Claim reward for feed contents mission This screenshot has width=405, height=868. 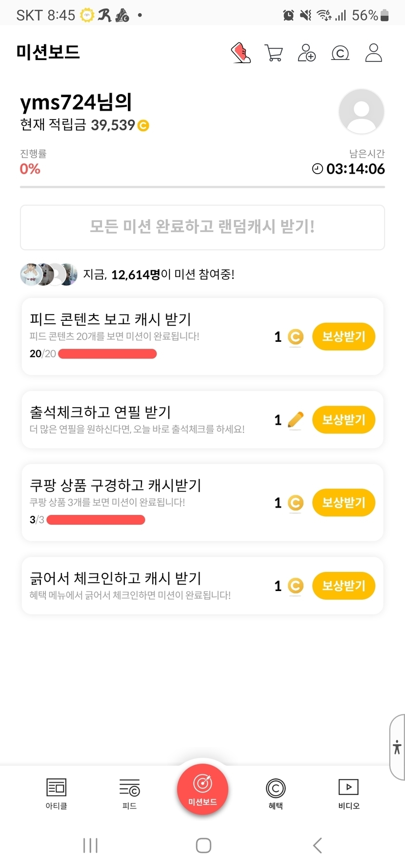pos(344,336)
